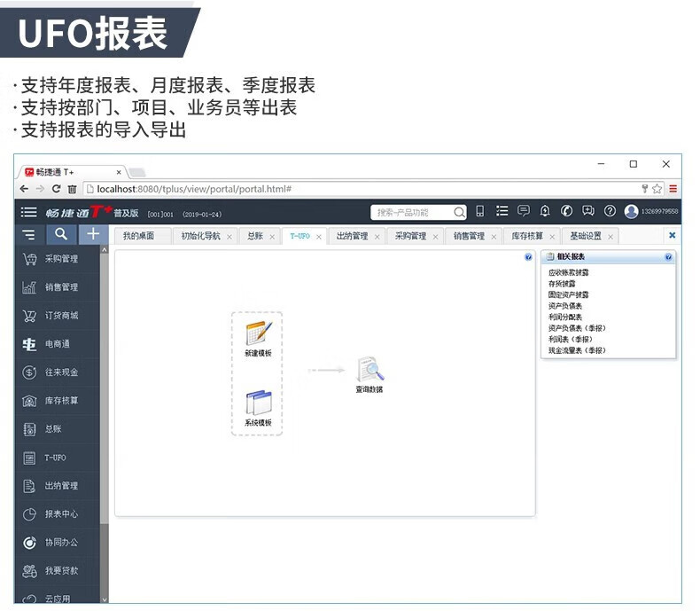Click the sidebar scrollbar up arrow
700x611 pixels.
[x=105, y=250]
